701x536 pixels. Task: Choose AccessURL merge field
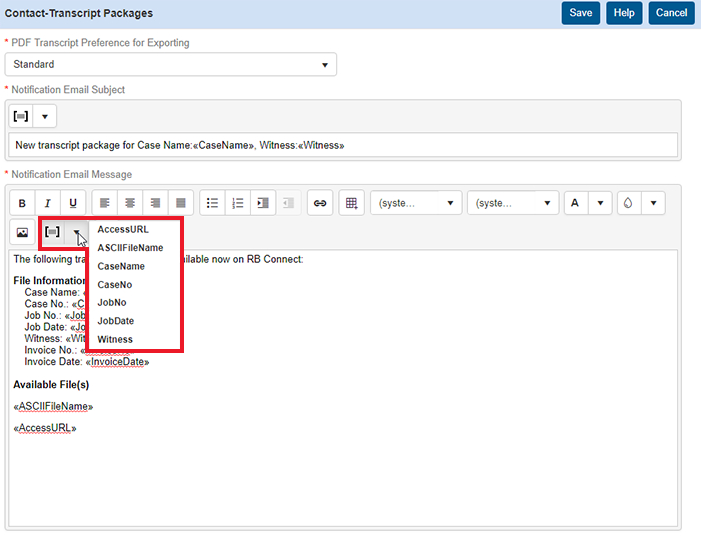(x=134, y=229)
